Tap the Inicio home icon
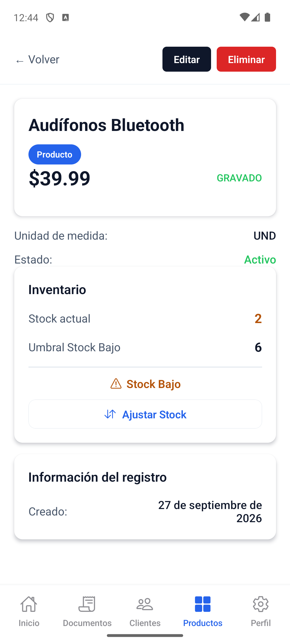 click(x=29, y=604)
